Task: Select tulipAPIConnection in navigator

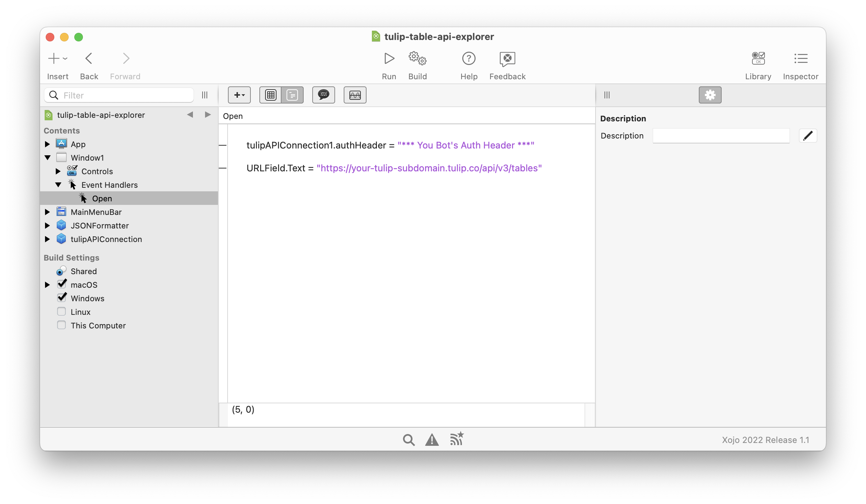Action: [129, 239]
